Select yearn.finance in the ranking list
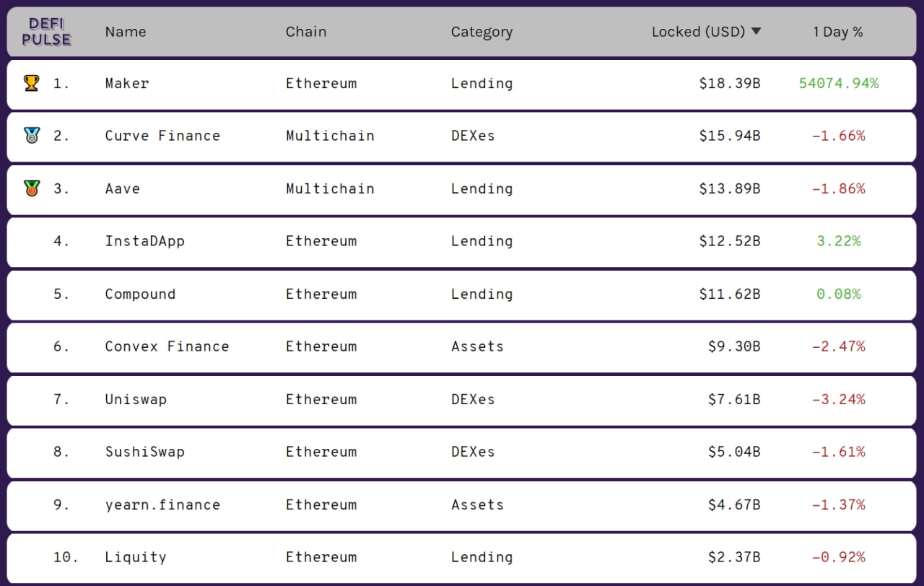Screen dimensions: 924x586 [162, 504]
